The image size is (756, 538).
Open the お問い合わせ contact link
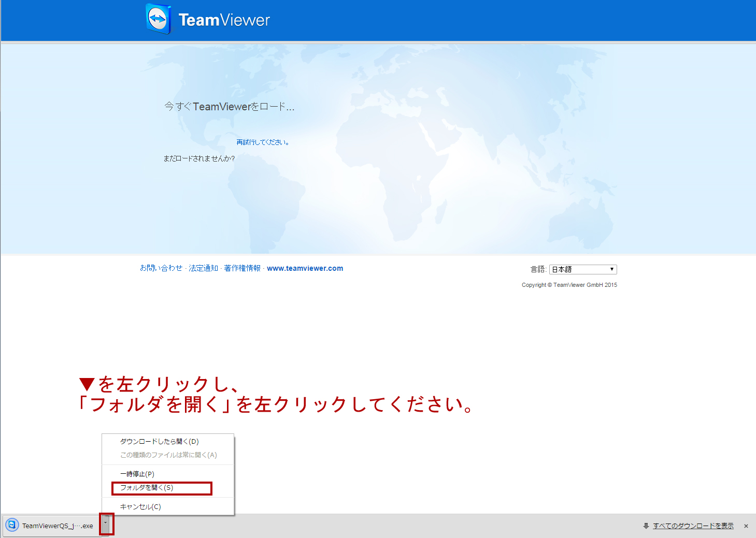point(161,268)
